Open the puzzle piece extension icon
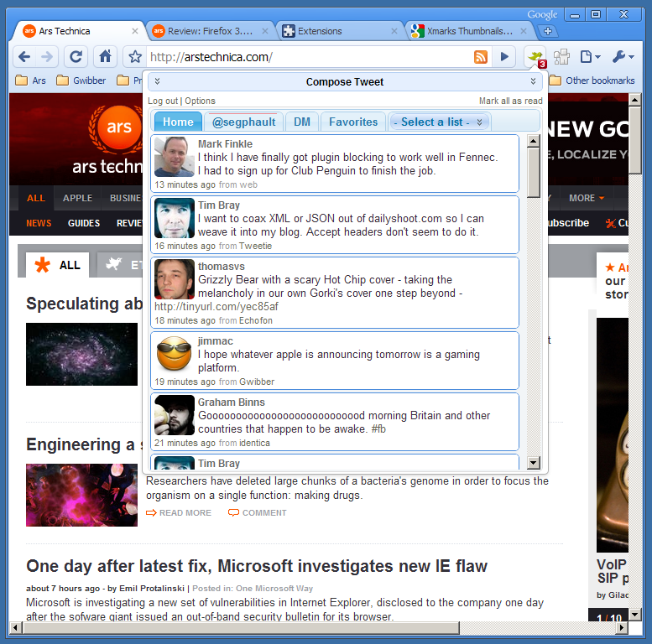 coord(561,57)
